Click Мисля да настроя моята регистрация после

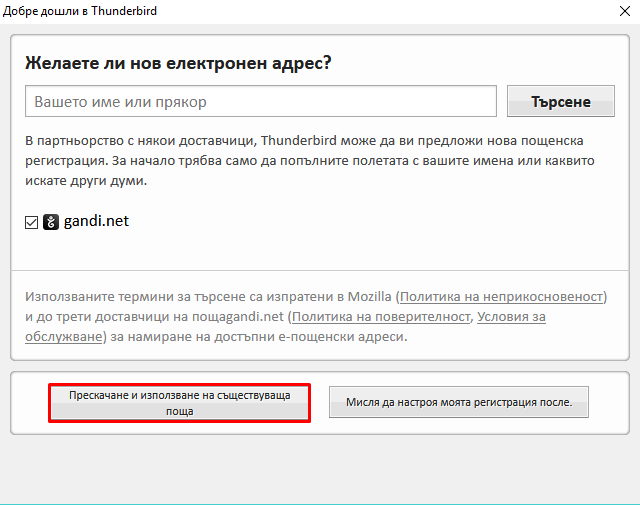coord(459,402)
